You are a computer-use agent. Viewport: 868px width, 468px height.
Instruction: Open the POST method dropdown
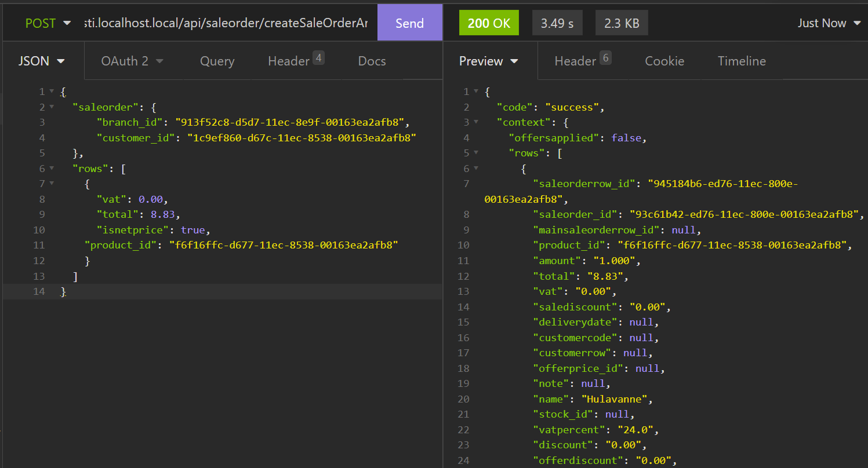[48, 23]
